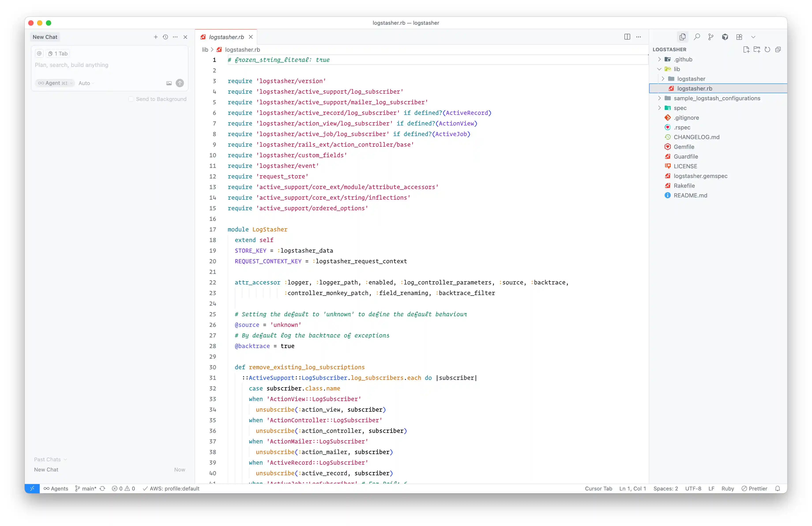Open the Source Control branch icon
Viewport: 812px width, 526px height.
(x=711, y=37)
